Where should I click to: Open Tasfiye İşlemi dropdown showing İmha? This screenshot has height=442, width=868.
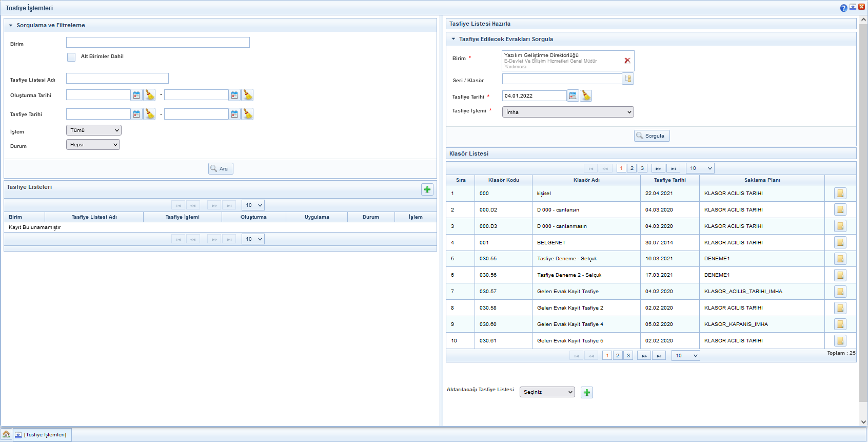tap(567, 112)
